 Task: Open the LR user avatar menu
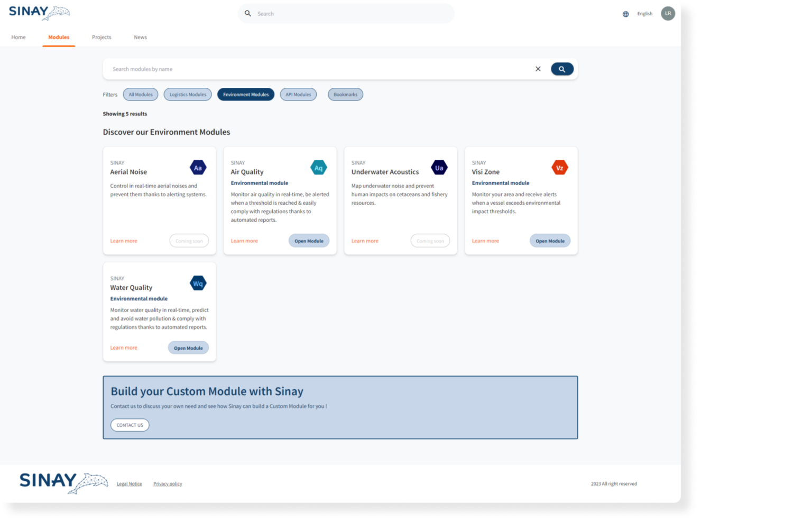(x=668, y=14)
